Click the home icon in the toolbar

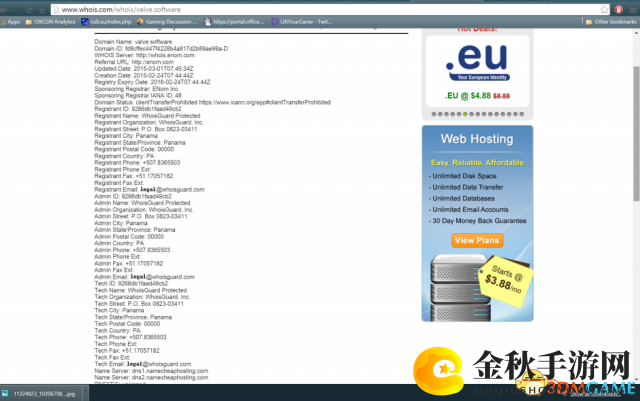tap(42, 9)
